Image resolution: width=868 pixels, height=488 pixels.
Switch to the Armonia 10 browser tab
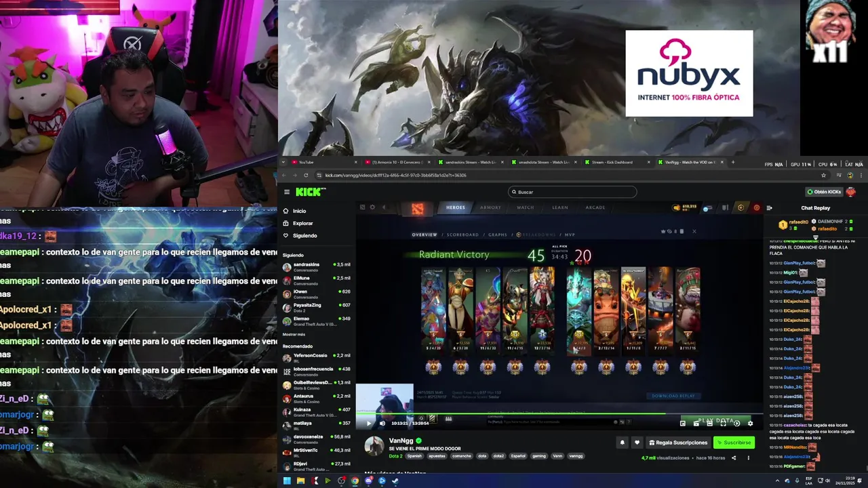coord(396,162)
